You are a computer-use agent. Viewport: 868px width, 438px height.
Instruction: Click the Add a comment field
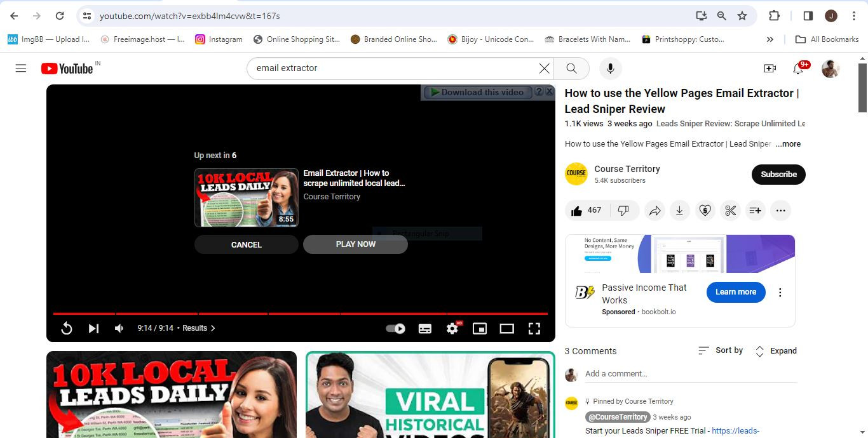click(x=691, y=374)
